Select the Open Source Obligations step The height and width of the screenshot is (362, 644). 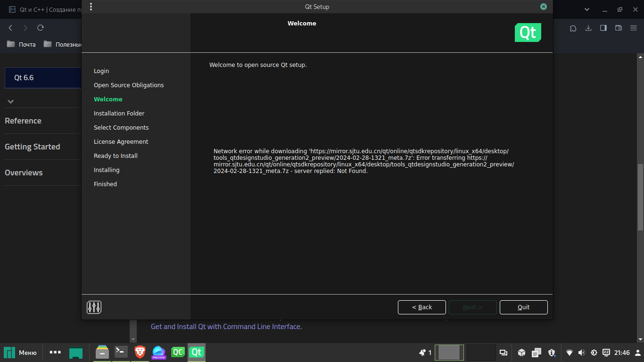(129, 85)
